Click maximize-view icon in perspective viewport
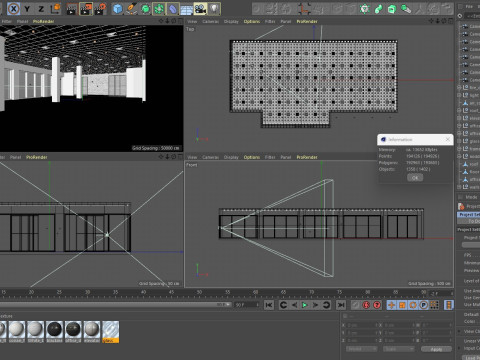Image resolution: width=480 pixels, height=360 pixels. (180, 21)
